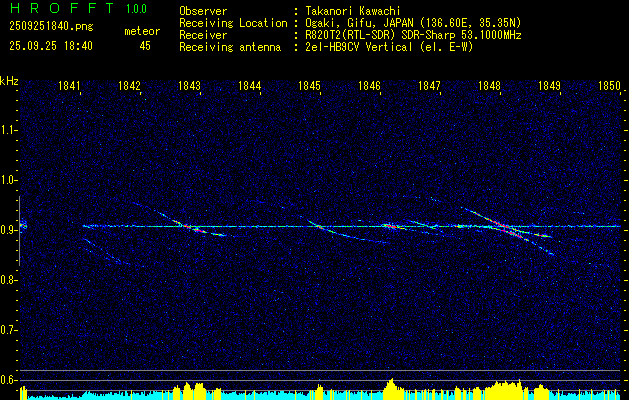The height and width of the screenshot is (400, 629).
Task: Click the Observer label
Action: [203, 11]
